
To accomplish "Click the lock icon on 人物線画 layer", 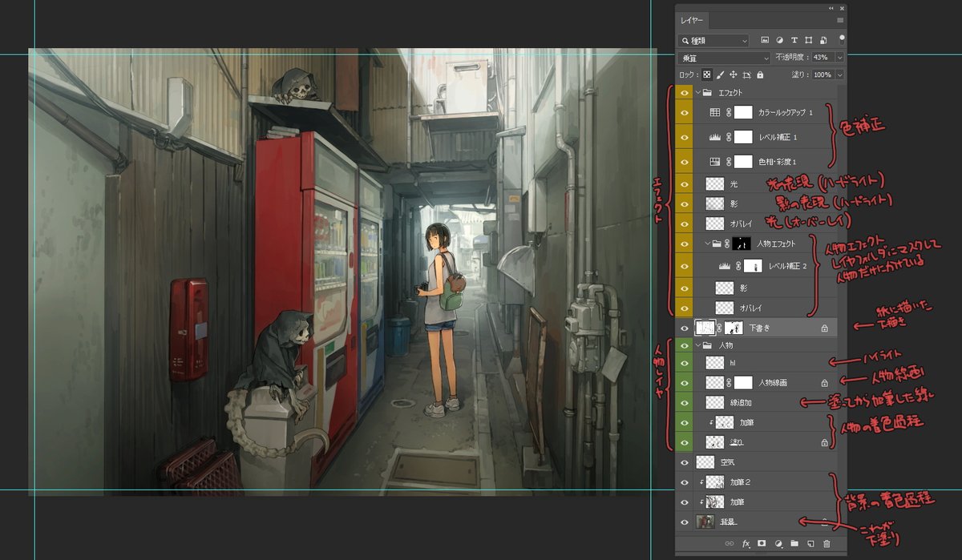I will 824,383.
